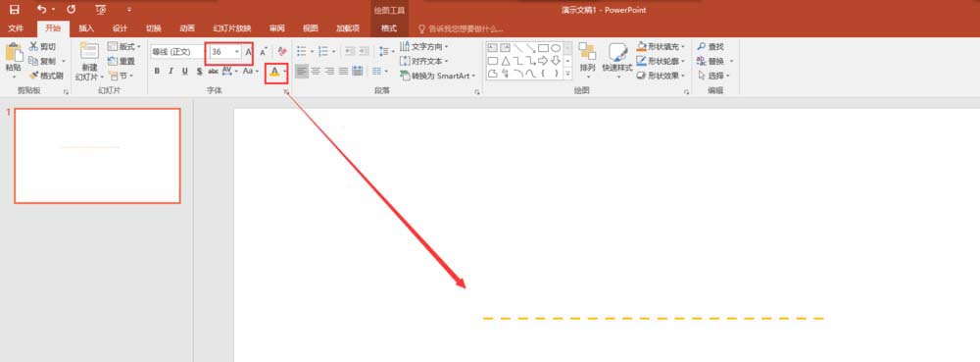
Task: Align text left
Action: point(303,72)
